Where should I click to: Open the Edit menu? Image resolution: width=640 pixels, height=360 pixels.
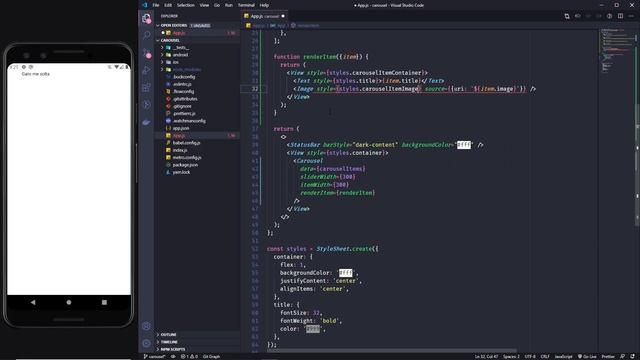(x=168, y=5)
